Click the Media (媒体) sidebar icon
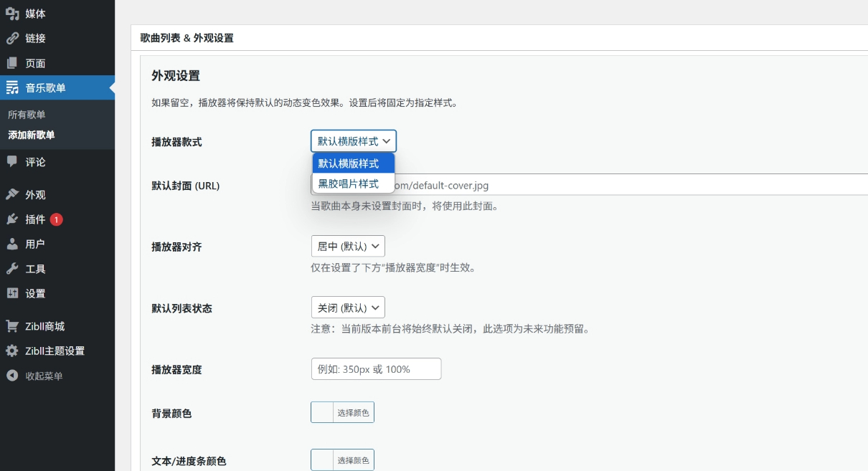The height and width of the screenshot is (471, 868). 12,14
